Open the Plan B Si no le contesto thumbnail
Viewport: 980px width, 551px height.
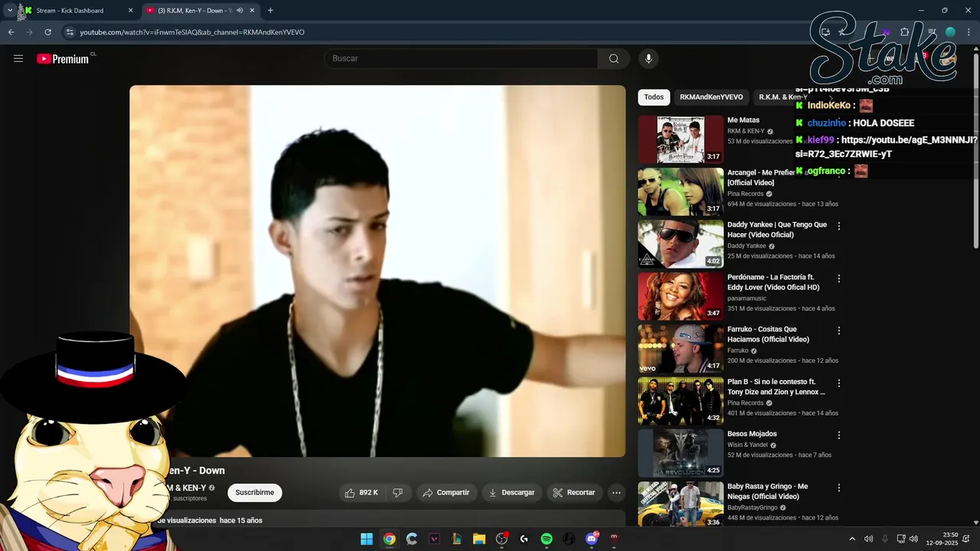681,401
